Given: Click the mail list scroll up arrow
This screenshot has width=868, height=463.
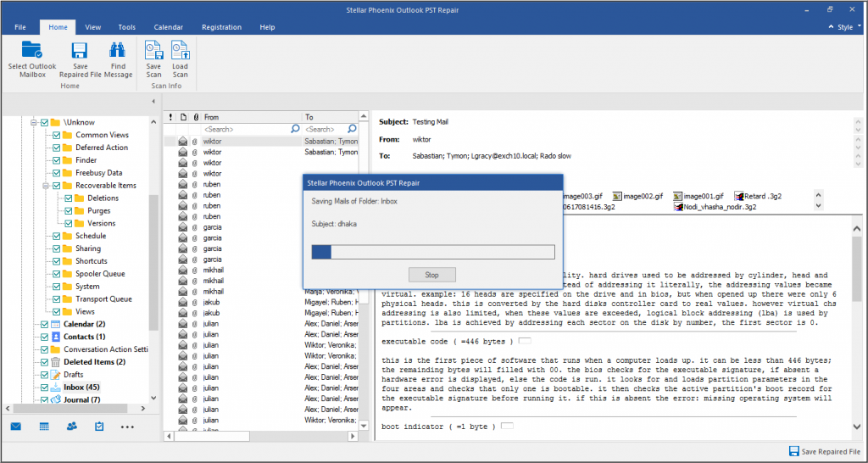Looking at the screenshot, I should click(x=364, y=117).
